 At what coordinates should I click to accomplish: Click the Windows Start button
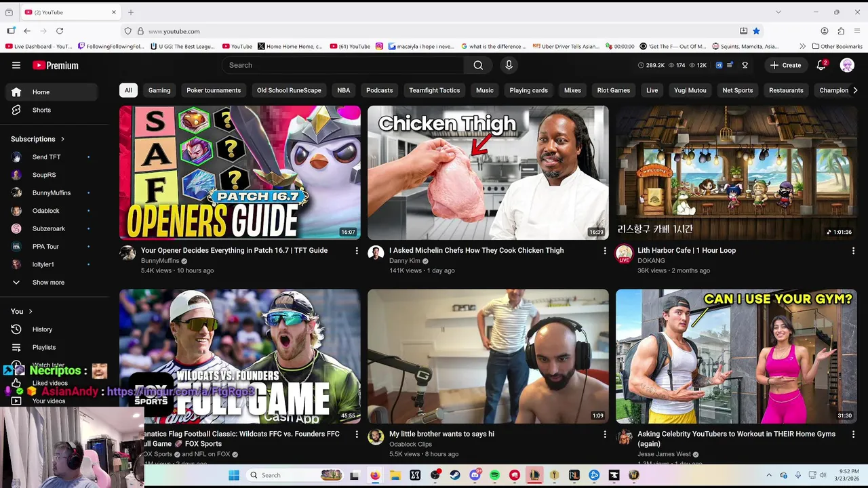(x=234, y=475)
